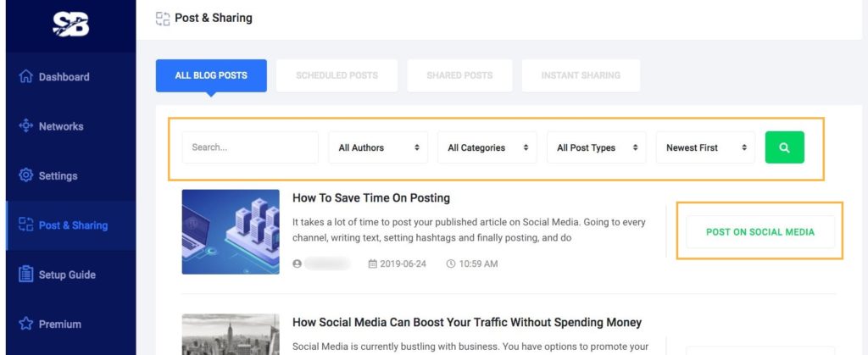Open the All Post Types dropdown

point(596,147)
